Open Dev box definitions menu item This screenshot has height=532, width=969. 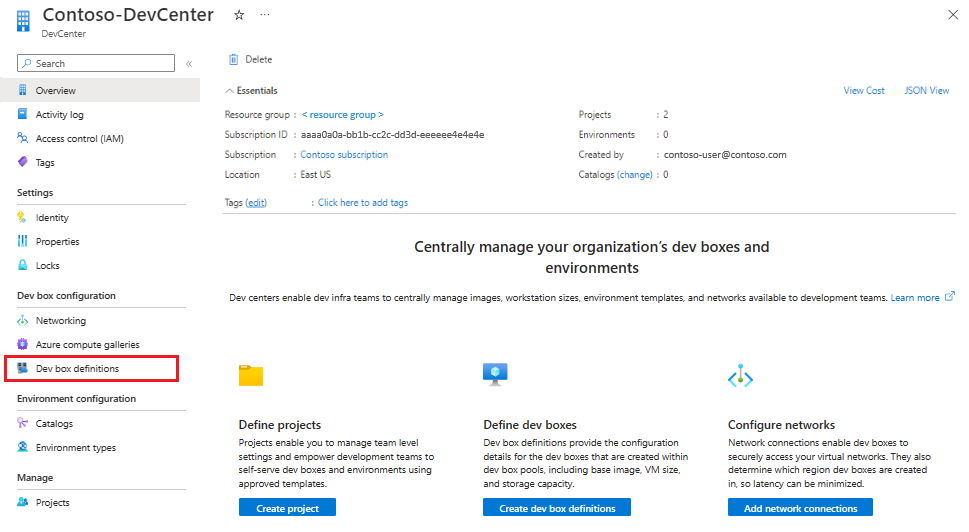coord(77,369)
